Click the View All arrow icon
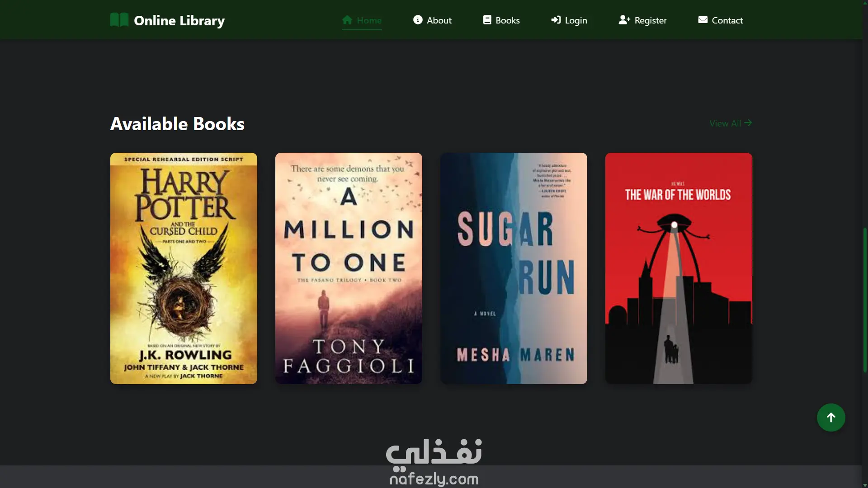Image resolution: width=868 pixels, height=488 pixels. [748, 123]
